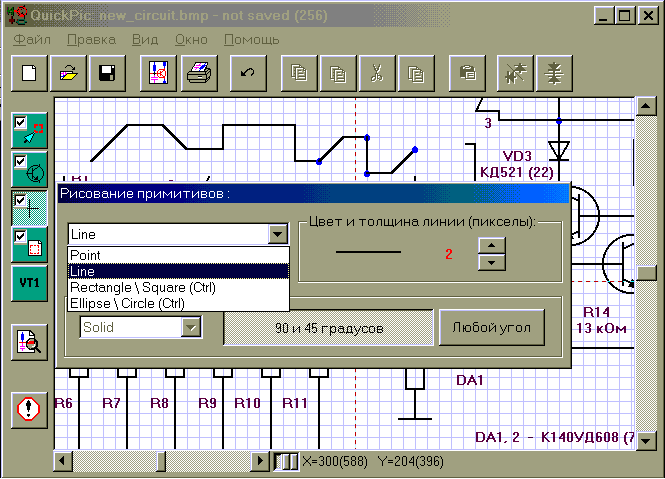This screenshot has width=665, height=479.
Task: Decrease line thickness with down arrow
Action: click(492, 263)
